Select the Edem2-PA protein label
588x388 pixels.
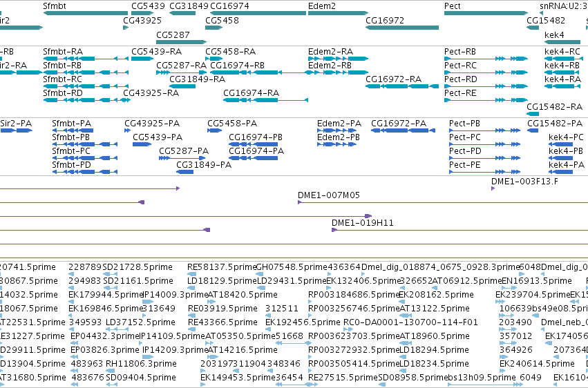(x=339, y=123)
